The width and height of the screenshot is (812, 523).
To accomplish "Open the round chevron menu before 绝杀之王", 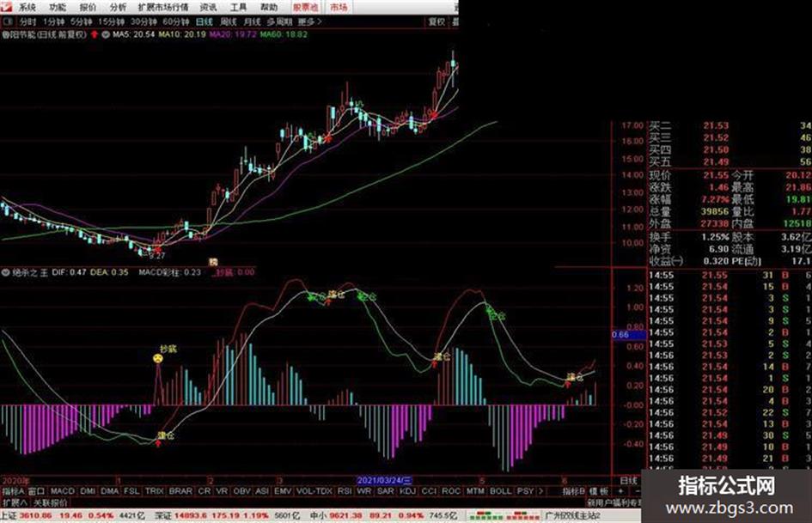I will [x=6, y=272].
